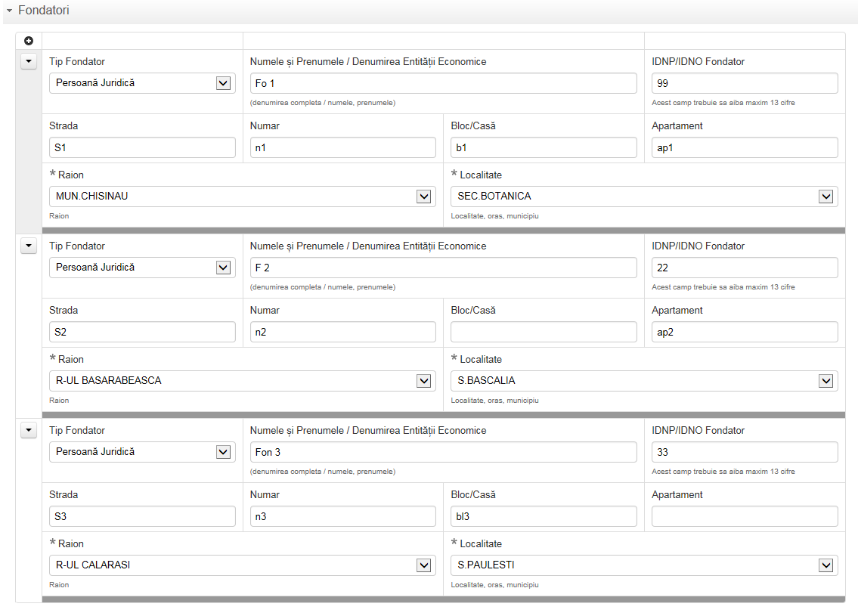Click the name field containing Fo 1
This screenshot has height=616, width=858.
[443, 83]
